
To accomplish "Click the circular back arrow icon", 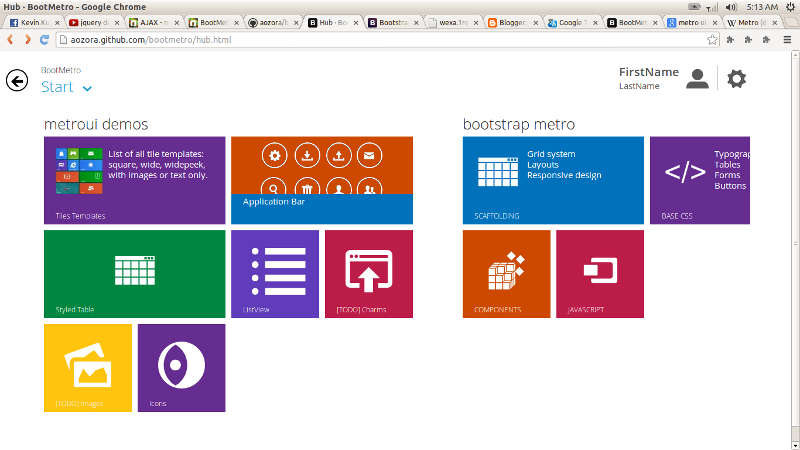I will pos(17,81).
